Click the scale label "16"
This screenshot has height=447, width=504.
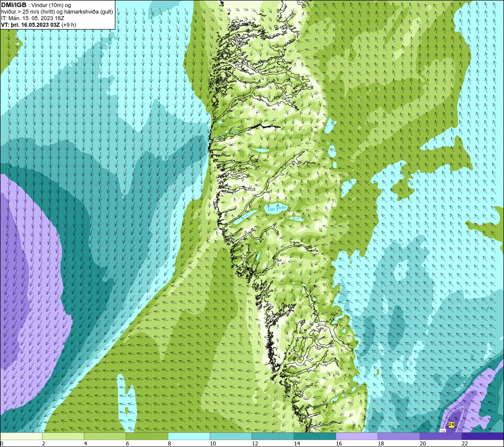(339, 443)
